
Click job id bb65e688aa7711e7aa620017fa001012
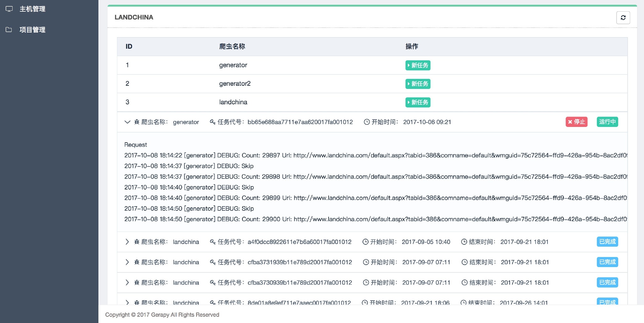click(300, 122)
